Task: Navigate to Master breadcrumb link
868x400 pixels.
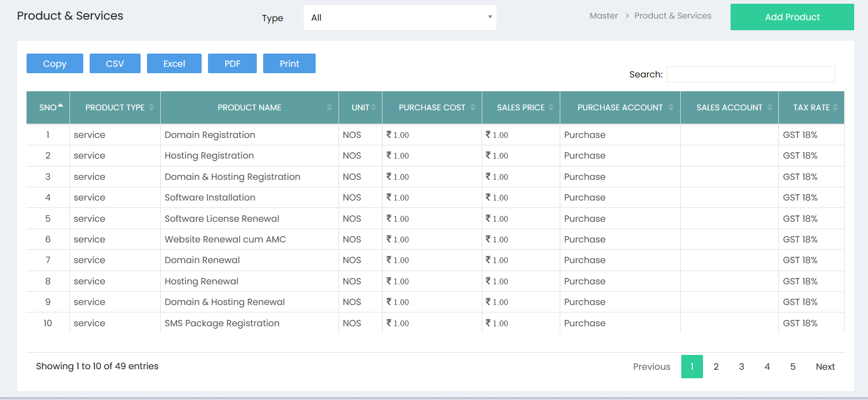Action: coord(604,16)
